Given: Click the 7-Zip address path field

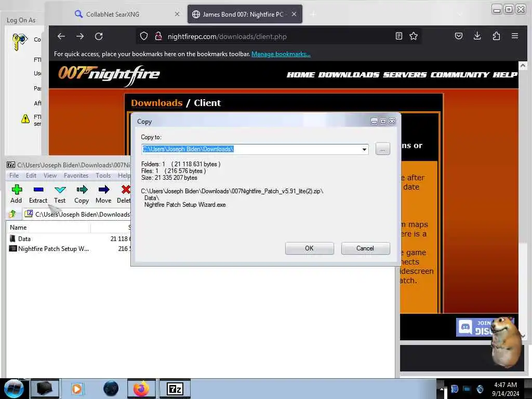Looking at the screenshot, I should pyautogui.click(x=77, y=214).
